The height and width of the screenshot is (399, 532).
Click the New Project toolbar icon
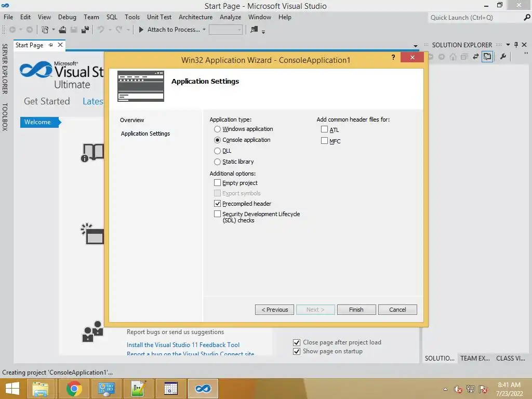[x=45, y=30]
